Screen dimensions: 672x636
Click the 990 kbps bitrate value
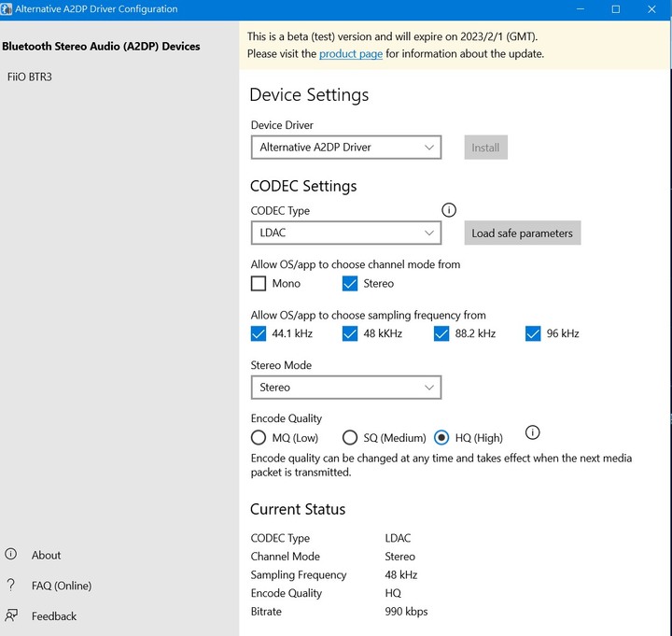[406, 612]
